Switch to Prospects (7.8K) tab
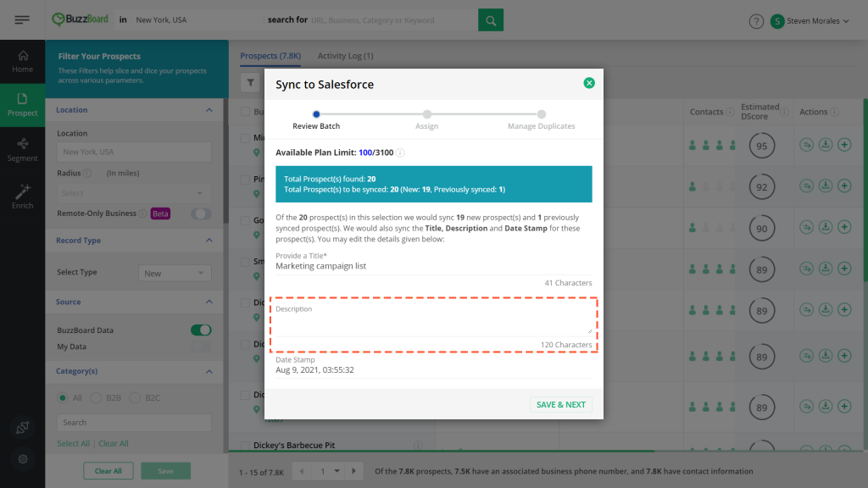 coord(270,56)
